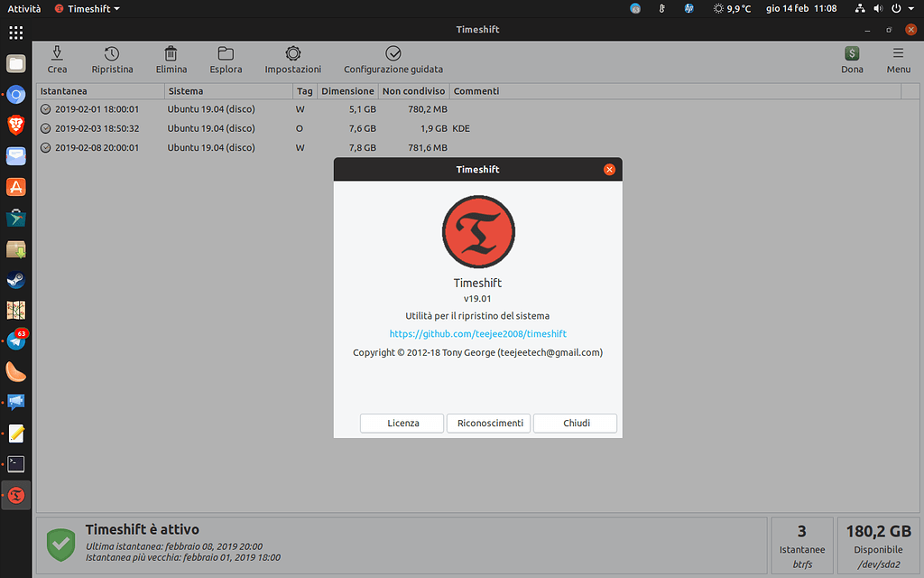Show Riconoscimenti credits
The width and height of the screenshot is (924, 578).
coord(488,423)
